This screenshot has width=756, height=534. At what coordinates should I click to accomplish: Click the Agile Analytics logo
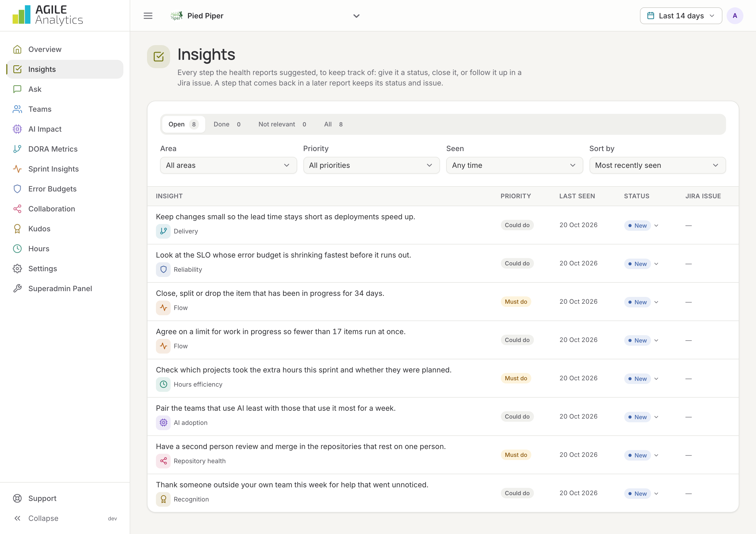(x=48, y=15)
